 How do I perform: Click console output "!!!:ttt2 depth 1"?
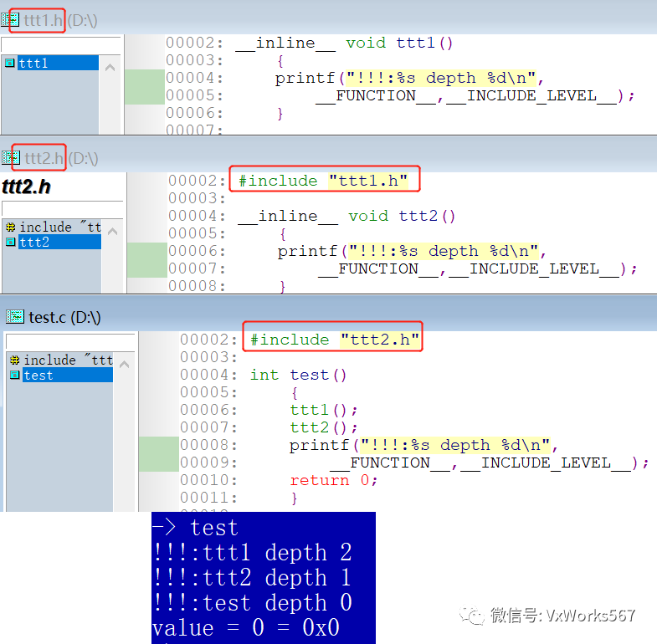pos(253,577)
